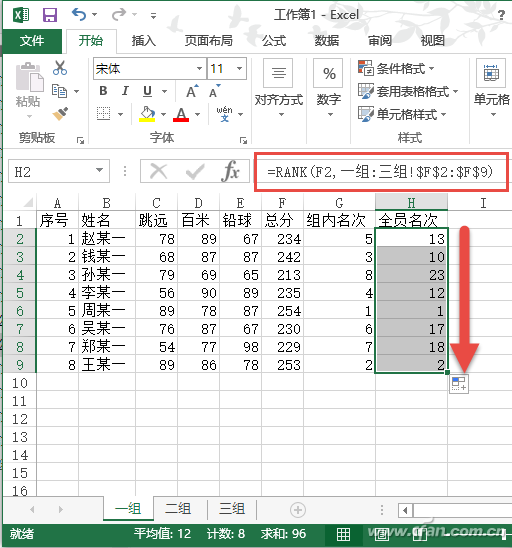Open underline style dropdown arrow
This screenshot has width=512, height=548.
point(164,92)
